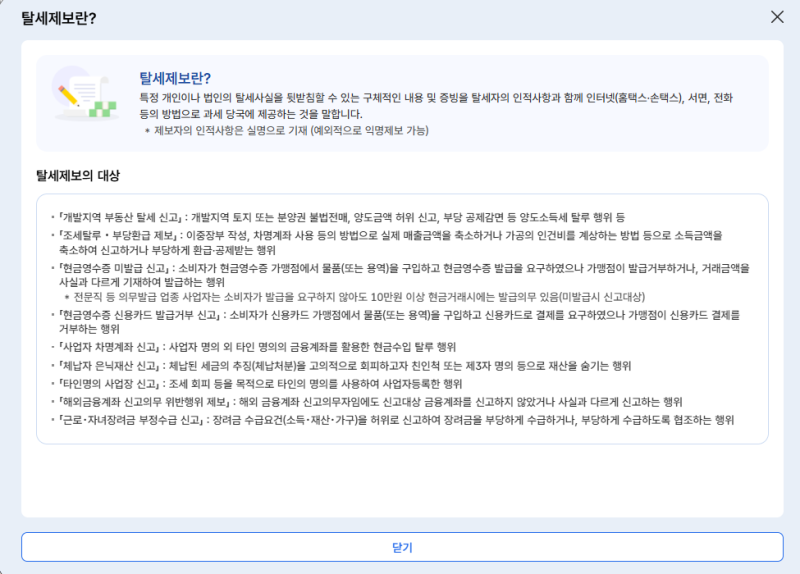800x574 pixels.
Task: Select the 탈세제보의 대상 section heading
Action: point(78,176)
